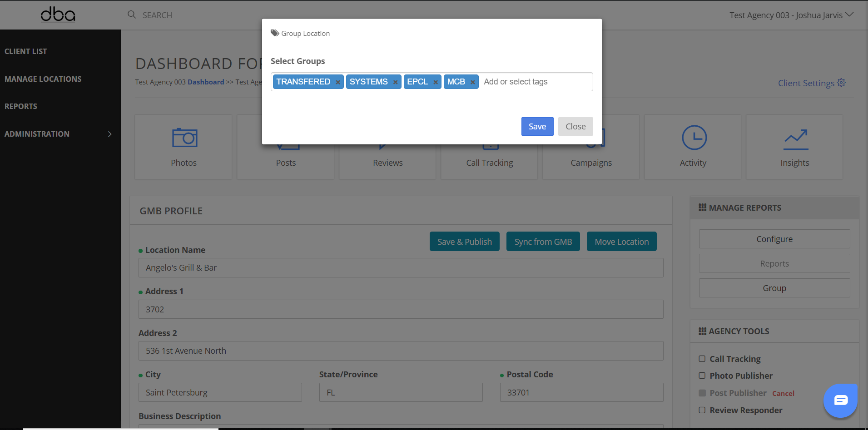Expand the Administration submenu
This screenshot has width=868, height=430.
point(109,134)
